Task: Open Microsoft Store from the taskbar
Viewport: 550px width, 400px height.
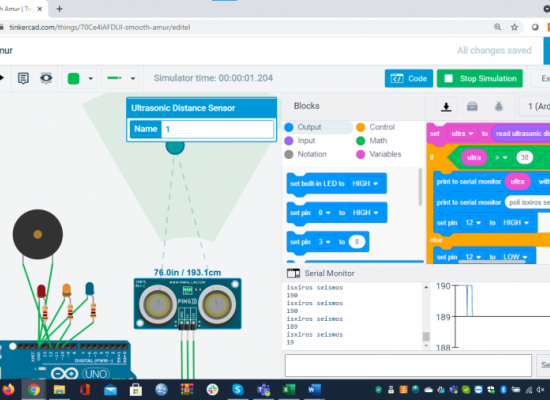Action: click(x=136, y=390)
